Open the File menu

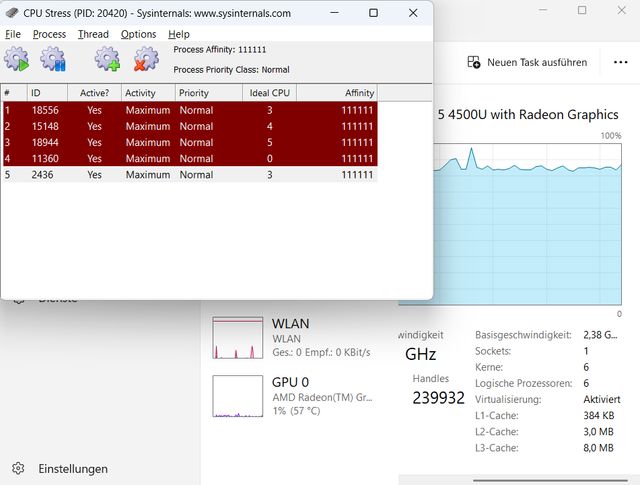(13, 34)
